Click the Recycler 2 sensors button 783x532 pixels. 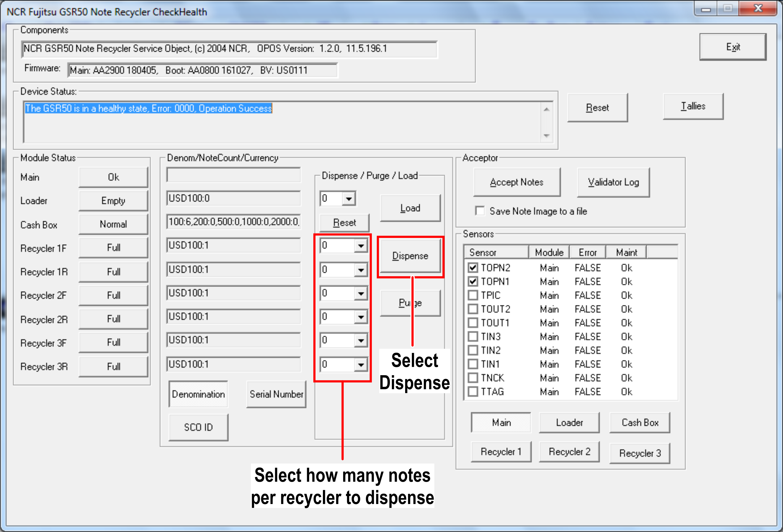pyautogui.click(x=569, y=452)
